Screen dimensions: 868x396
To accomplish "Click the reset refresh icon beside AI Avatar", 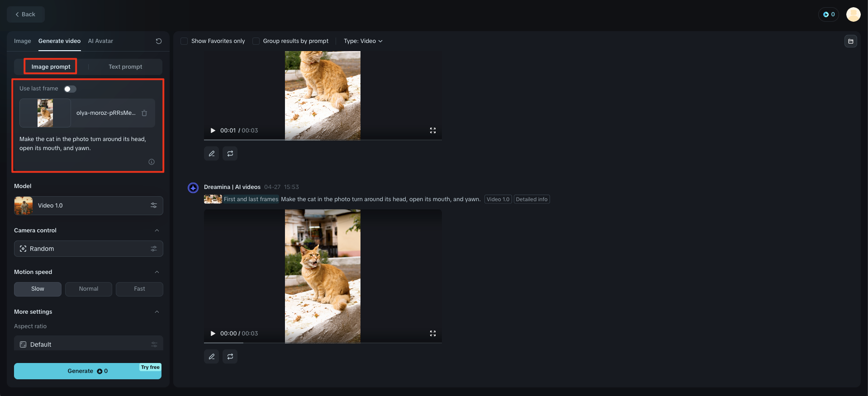I will pyautogui.click(x=159, y=41).
